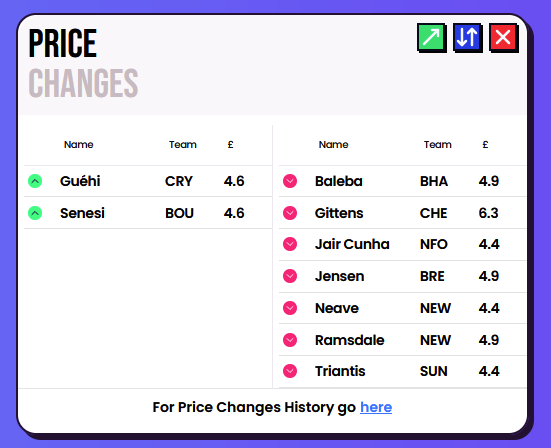Screen dimensions: 551x448
Task: Click the green arrow open-external icon
Action: 431,37
